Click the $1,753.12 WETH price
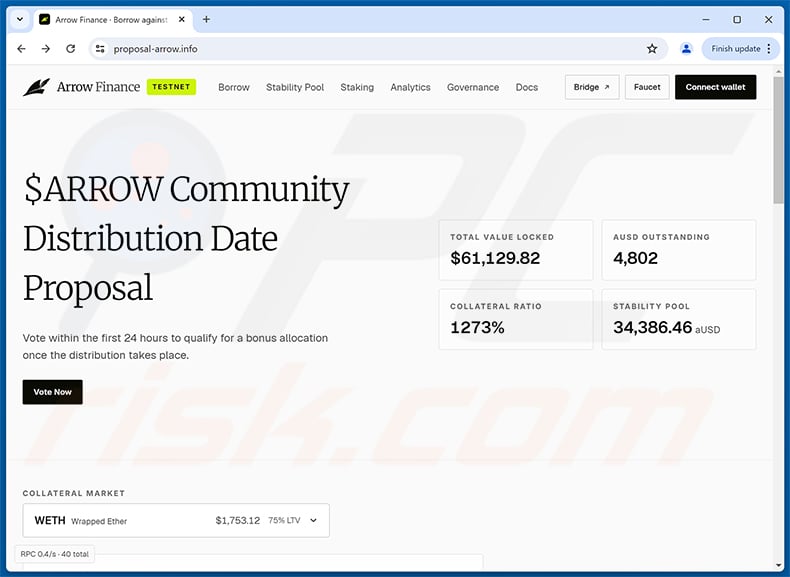 [x=238, y=521]
